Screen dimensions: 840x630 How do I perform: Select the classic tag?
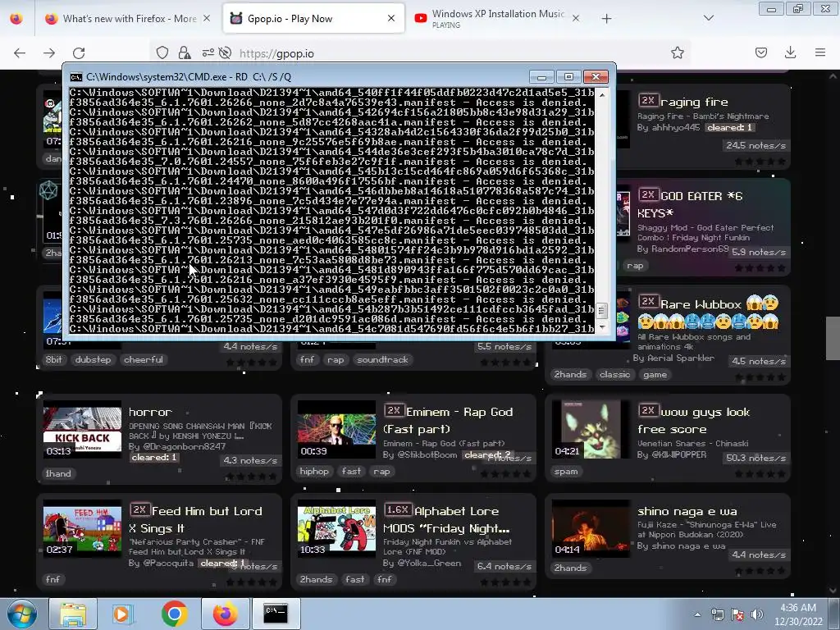pos(614,374)
